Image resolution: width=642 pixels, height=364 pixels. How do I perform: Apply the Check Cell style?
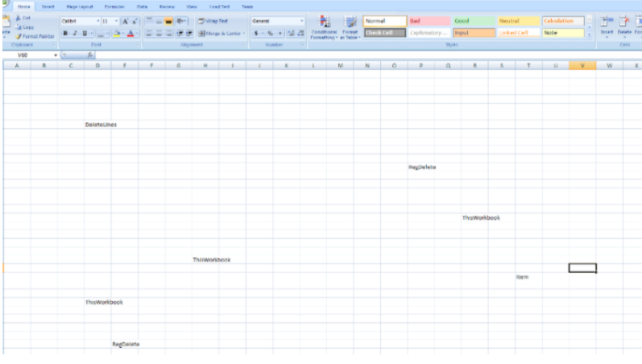click(384, 33)
